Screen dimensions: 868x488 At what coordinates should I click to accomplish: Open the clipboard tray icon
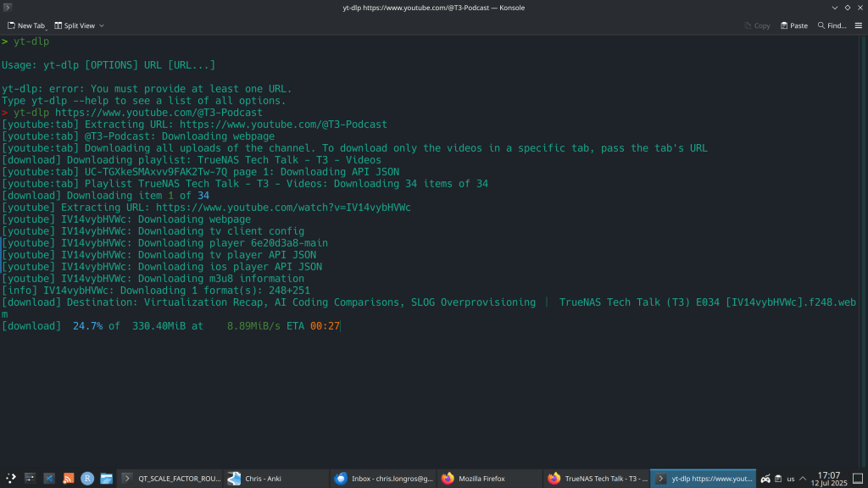[x=777, y=479]
